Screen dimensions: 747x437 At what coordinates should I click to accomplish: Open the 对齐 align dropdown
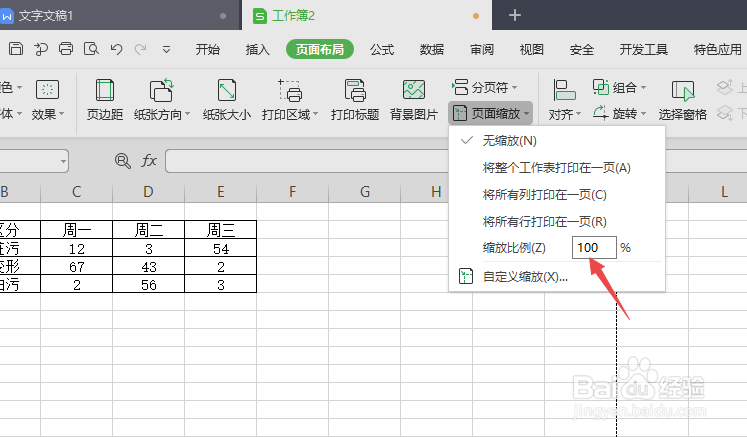pyautogui.click(x=565, y=100)
